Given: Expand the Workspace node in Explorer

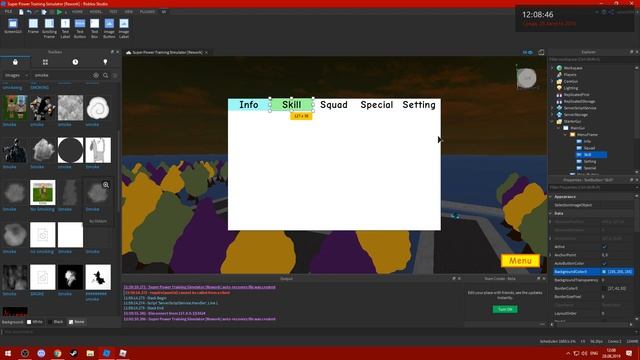Looking at the screenshot, I should pos(552,68).
